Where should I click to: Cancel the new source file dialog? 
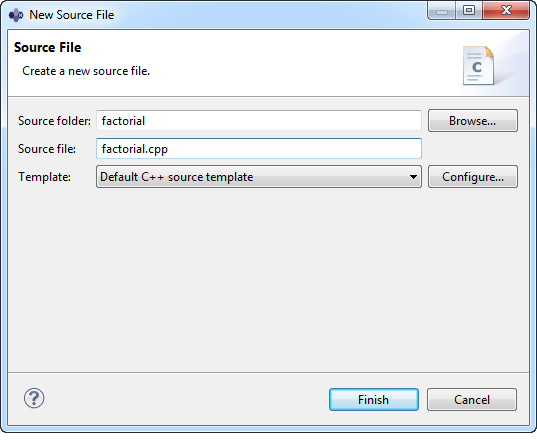pyautogui.click(x=472, y=399)
